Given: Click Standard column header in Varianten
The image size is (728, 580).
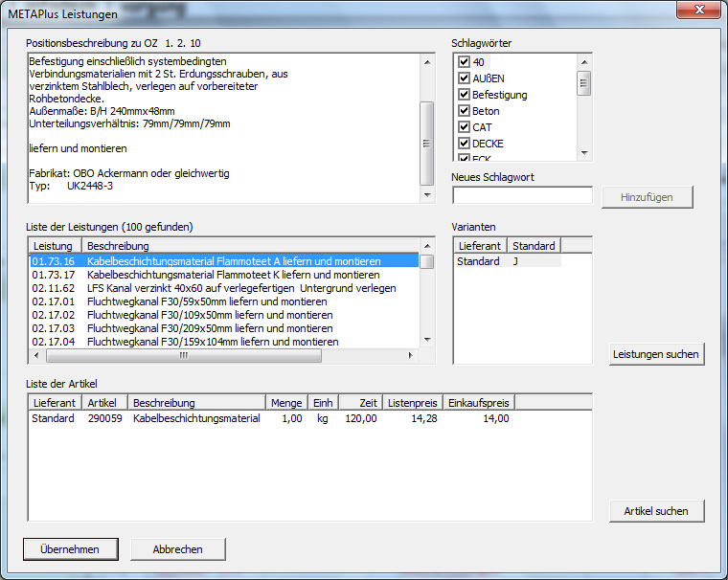Looking at the screenshot, I should [534, 246].
